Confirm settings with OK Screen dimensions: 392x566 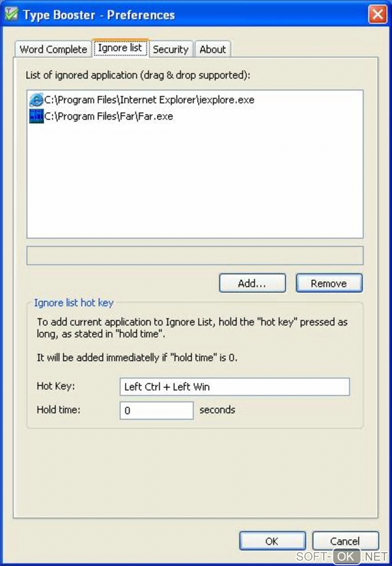(x=272, y=541)
